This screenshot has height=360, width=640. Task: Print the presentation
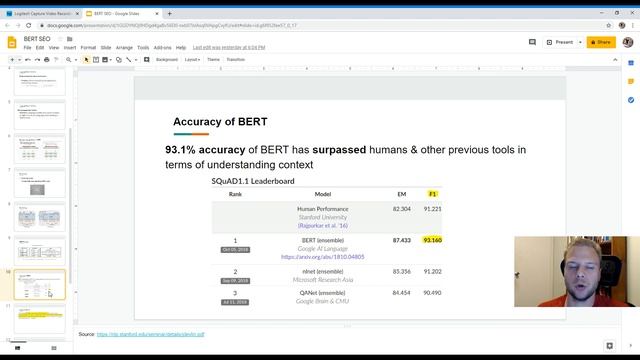pyautogui.click(x=47, y=60)
